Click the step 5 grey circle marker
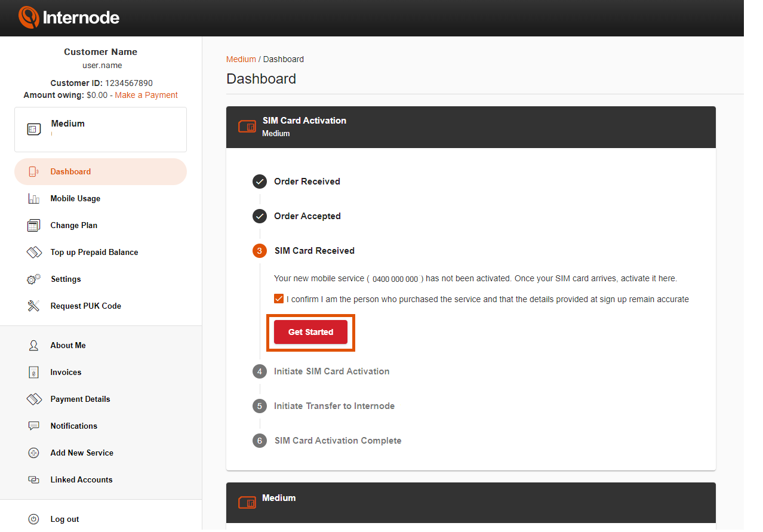 pyautogui.click(x=260, y=406)
